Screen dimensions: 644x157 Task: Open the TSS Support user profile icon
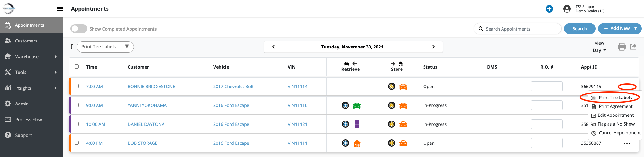pyautogui.click(x=567, y=9)
